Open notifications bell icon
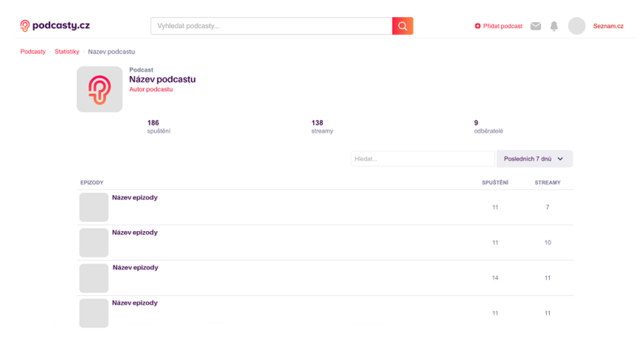644x349 pixels. (554, 26)
